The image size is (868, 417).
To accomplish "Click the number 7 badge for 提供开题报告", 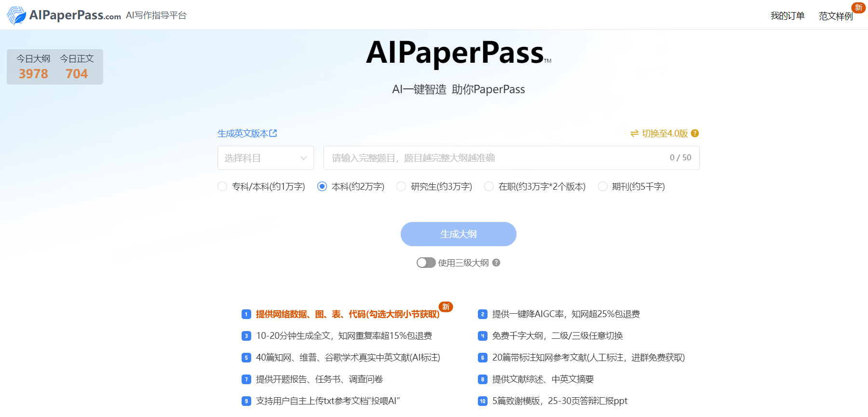I will [246, 379].
